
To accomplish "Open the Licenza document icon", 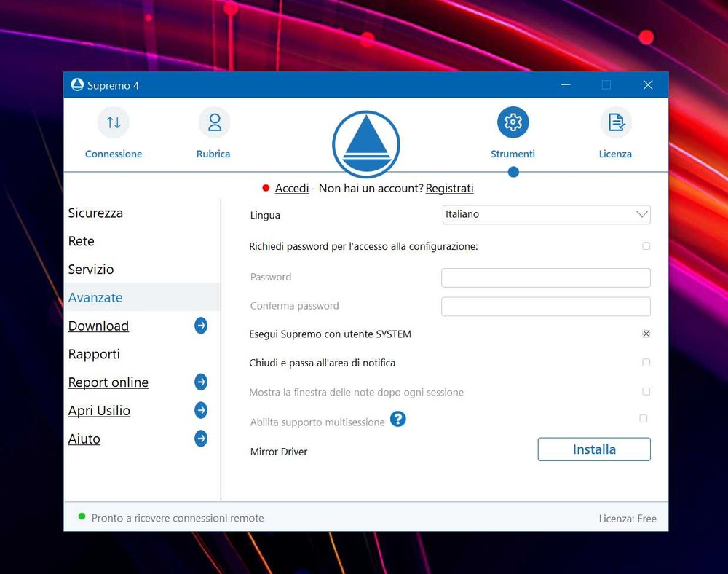I will (616, 122).
